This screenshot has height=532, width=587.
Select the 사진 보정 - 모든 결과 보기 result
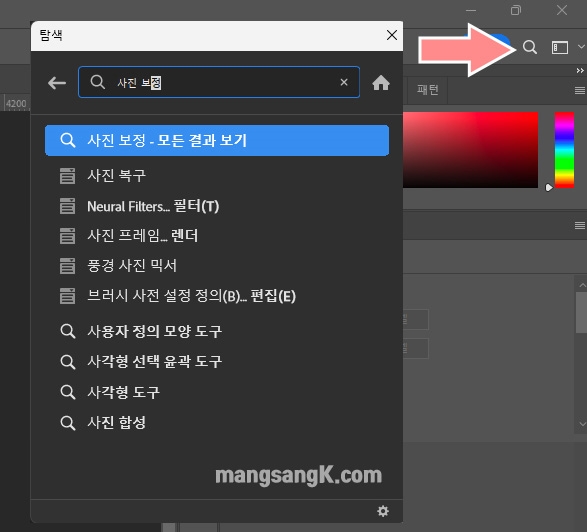pos(217,140)
